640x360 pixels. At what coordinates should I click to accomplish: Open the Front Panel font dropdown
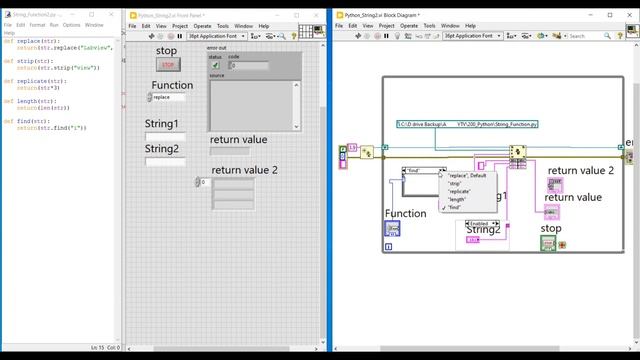click(217, 36)
